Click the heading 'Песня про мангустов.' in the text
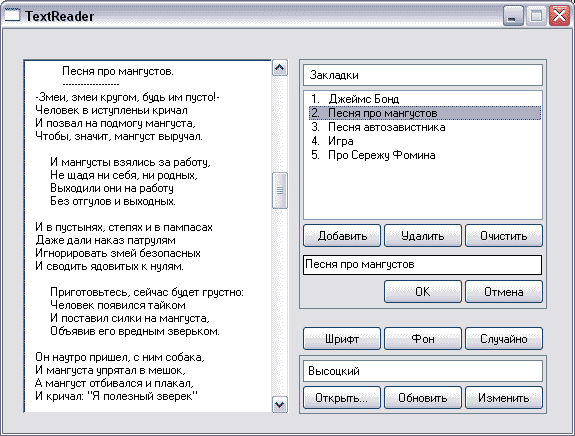Image resolution: width=575 pixels, height=436 pixels. [x=118, y=71]
